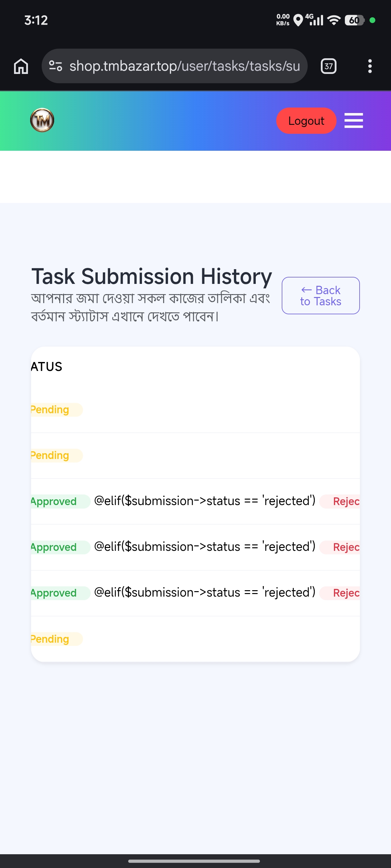Screen dimensions: 391x868
Task: Tap the last Pending badge at table bottom
Action: pyautogui.click(x=56, y=639)
